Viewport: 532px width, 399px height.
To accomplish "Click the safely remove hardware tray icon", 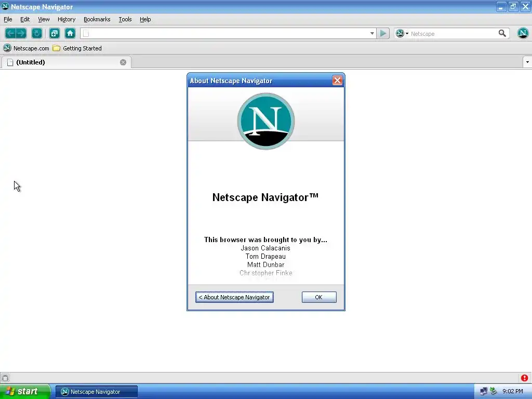I will tap(494, 391).
